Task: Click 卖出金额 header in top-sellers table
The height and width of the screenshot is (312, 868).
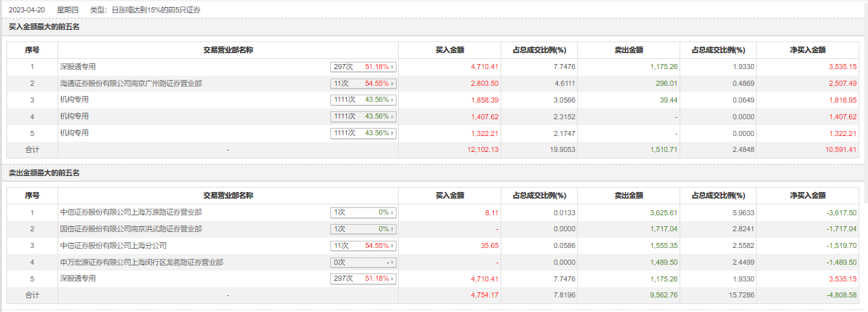Action: pos(629,196)
